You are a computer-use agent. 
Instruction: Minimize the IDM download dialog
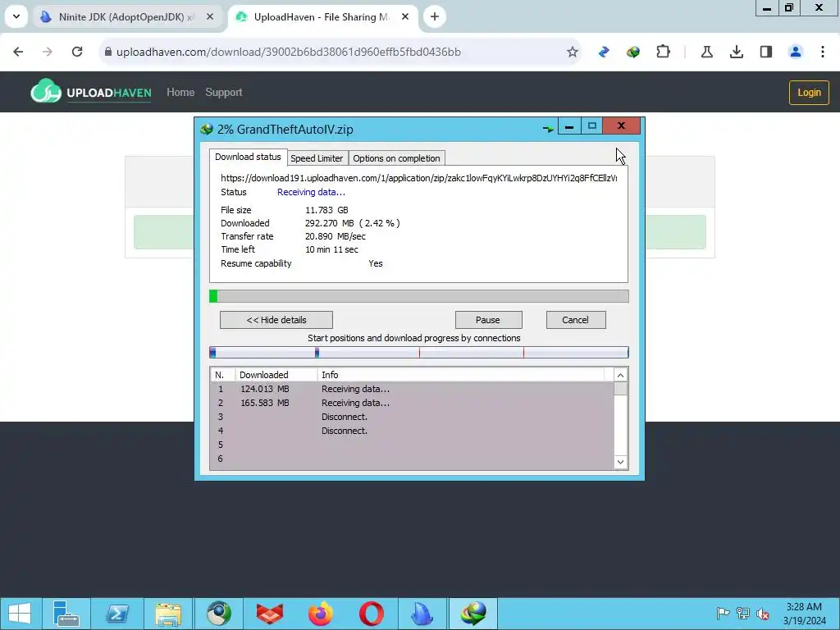pyautogui.click(x=569, y=126)
